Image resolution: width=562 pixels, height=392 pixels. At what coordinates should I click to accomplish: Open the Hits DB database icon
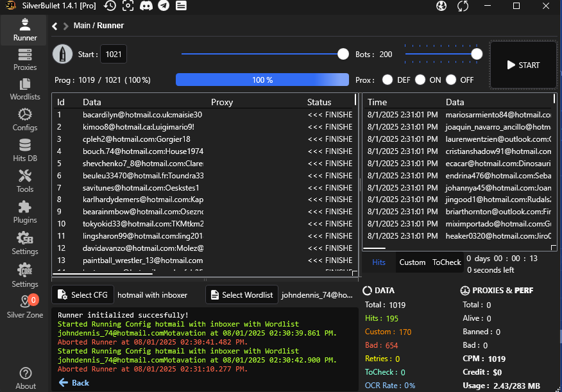[x=25, y=149]
